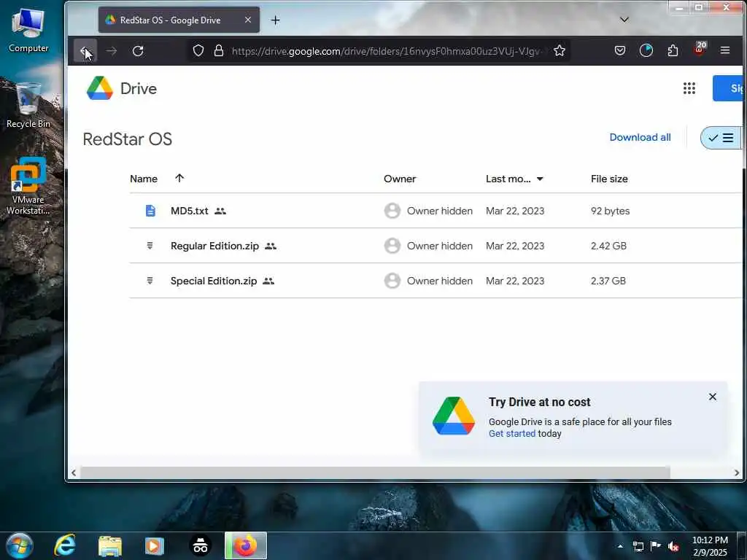Open a new tab with plus button

pos(275,20)
